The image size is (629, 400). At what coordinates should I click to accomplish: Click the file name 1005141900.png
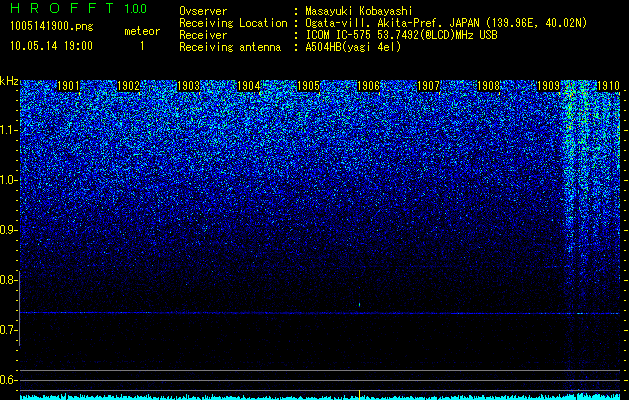click(x=52, y=27)
